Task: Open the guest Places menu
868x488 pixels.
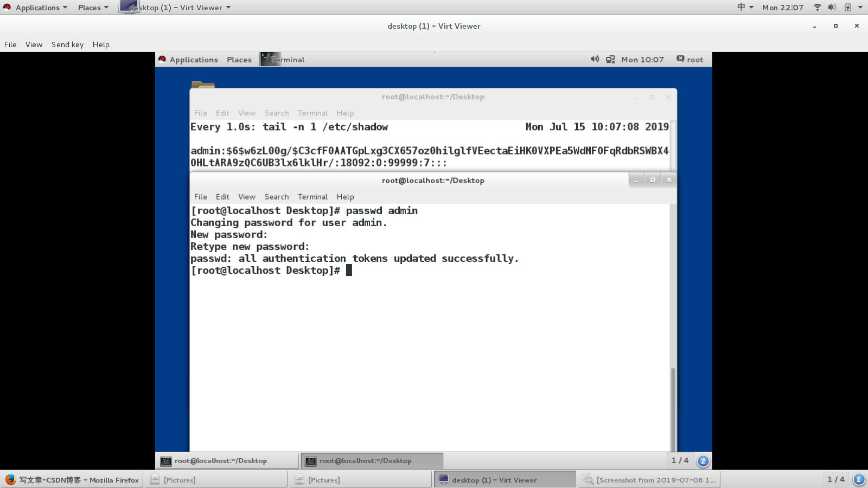Action: click(x=239, y=60)
